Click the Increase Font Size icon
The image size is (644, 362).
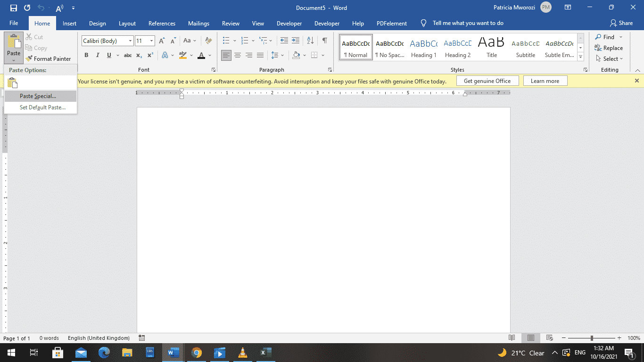[x=161, y=41]
